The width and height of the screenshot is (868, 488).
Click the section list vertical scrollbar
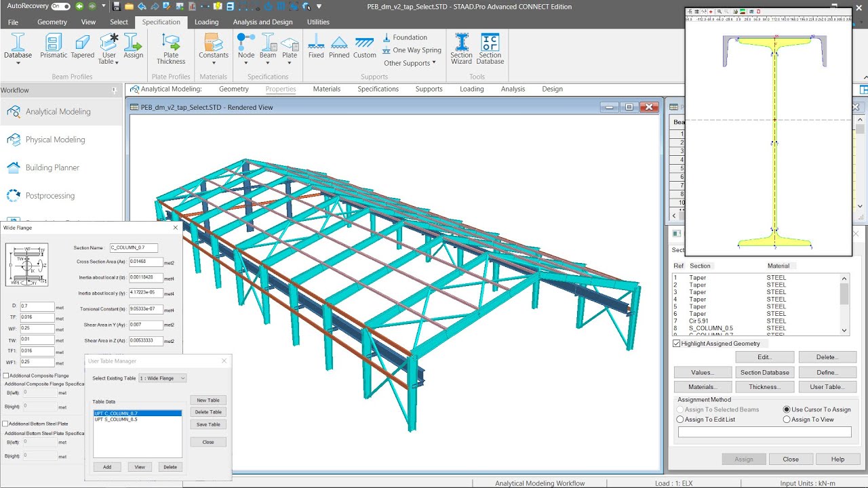[x=844, y=304]
